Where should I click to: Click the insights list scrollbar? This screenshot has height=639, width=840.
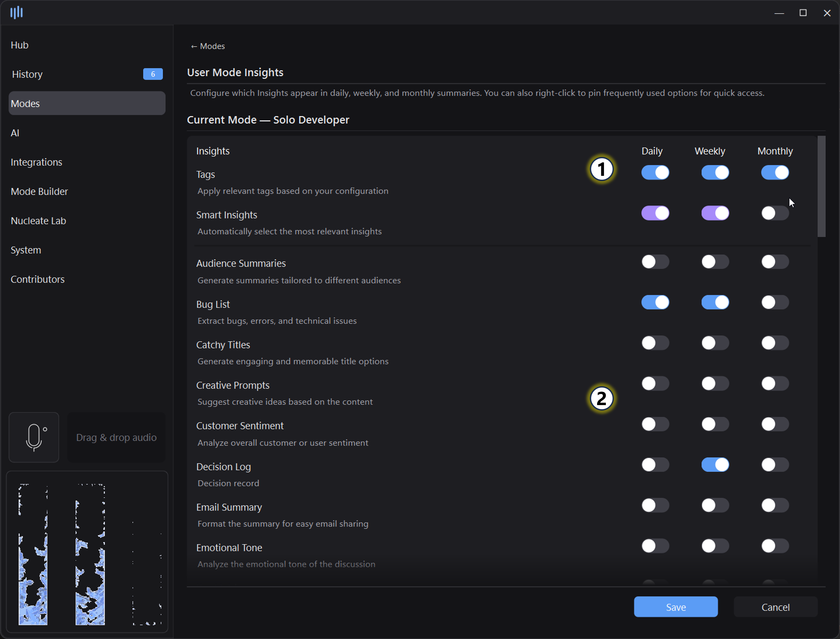(x=821, y=186)
